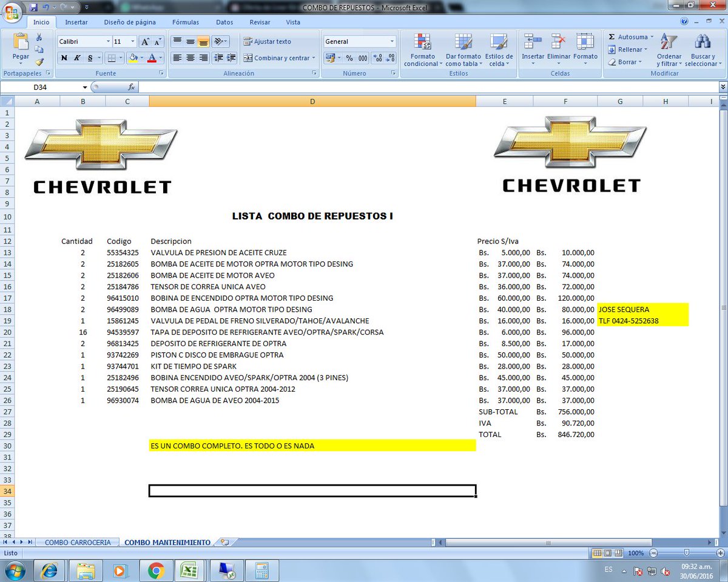Click the insert function fx button
Image resolution: width=728 pixels, height=582 pixels.
click(x=131, y=87)
